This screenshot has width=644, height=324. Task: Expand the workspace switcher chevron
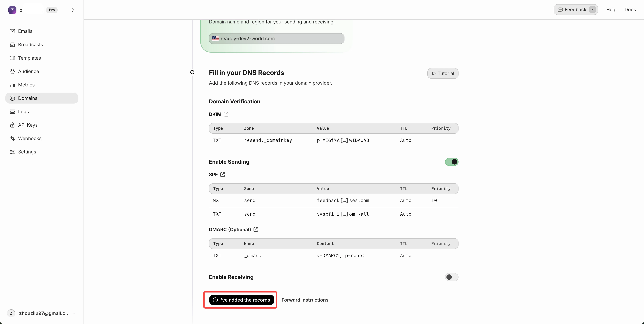click(x=73, y=10)
